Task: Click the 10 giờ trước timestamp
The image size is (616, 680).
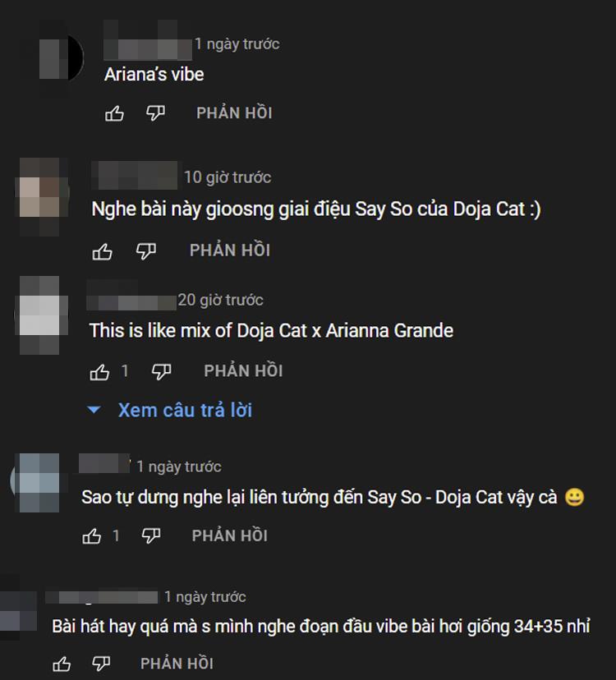Action: coord(228,177)
